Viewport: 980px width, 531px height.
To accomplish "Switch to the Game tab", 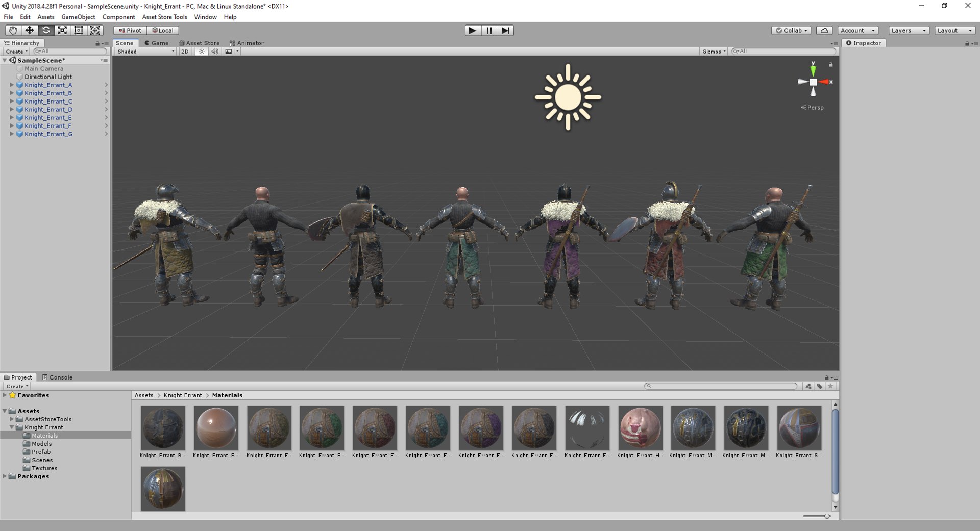I will click(x=156, y=43).
